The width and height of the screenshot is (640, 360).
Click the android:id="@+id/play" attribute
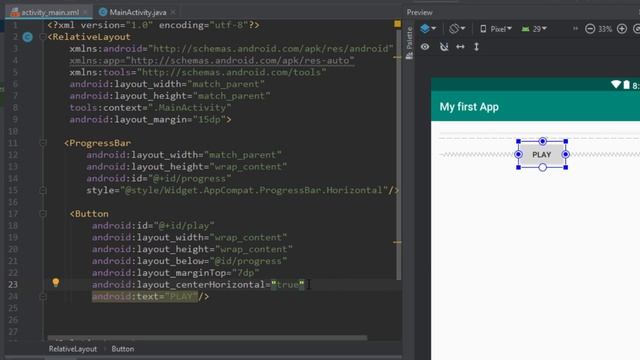(x=153, y=225)
